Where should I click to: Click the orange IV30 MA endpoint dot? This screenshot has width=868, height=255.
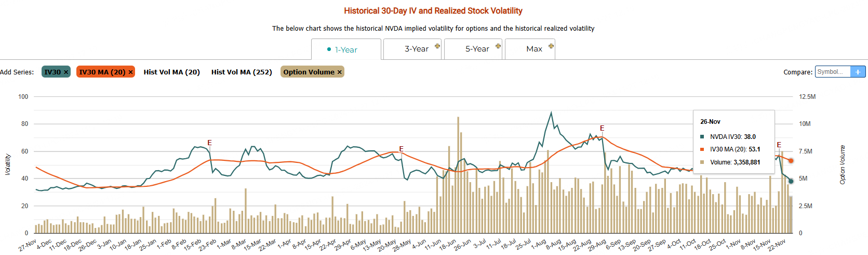[791, 161]
